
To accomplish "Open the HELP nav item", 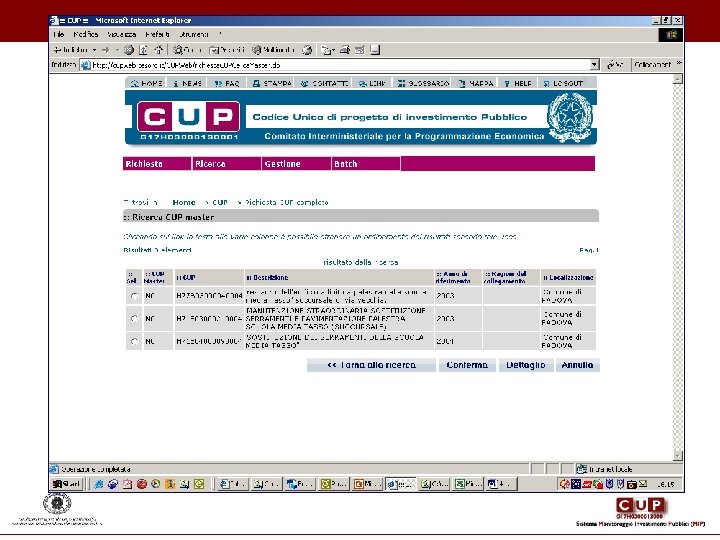I will [518, 83].
